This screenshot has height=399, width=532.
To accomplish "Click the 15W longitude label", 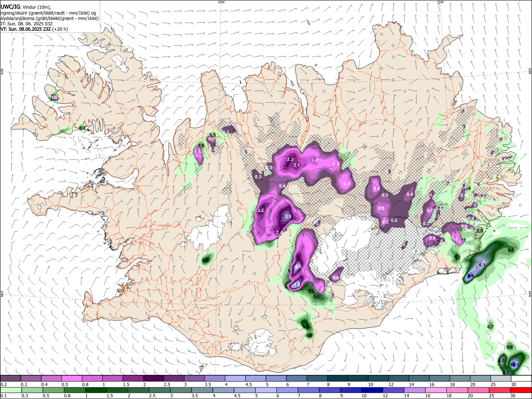I will (x=440, y=2).
